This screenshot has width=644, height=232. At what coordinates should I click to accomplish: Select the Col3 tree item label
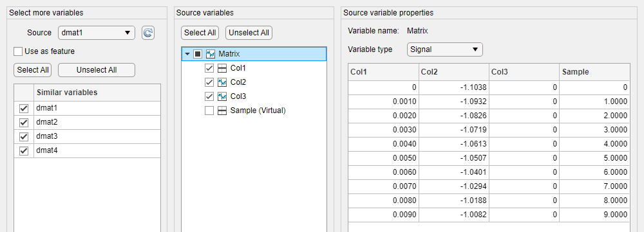pyautogui.click(x=238, y=96)
